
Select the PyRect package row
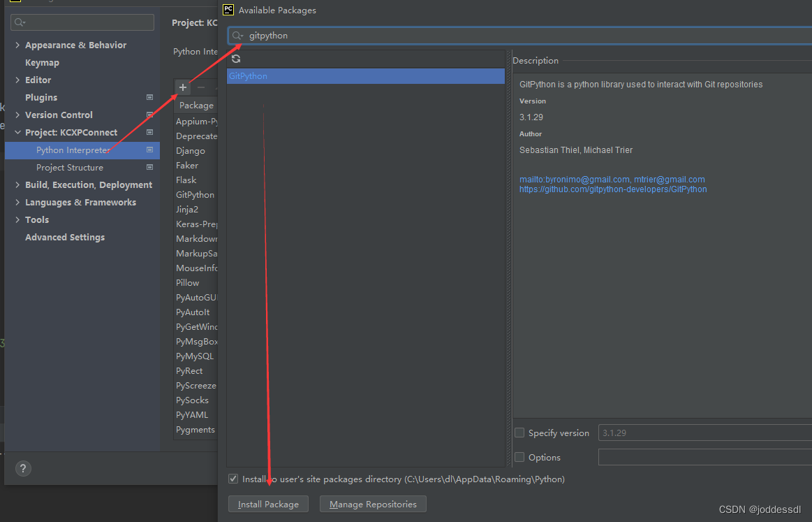[195, 371]
